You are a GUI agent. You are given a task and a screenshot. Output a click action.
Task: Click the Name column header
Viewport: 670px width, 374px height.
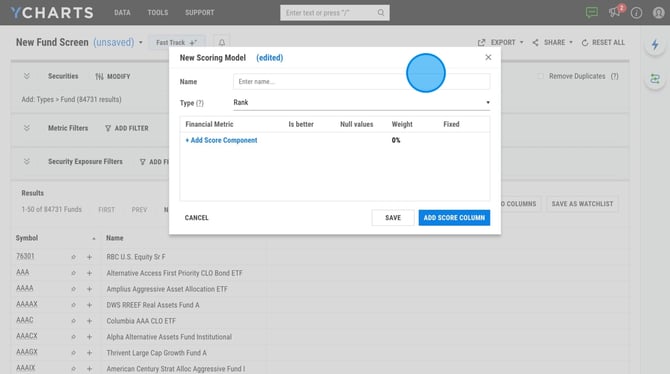[115, 238]
